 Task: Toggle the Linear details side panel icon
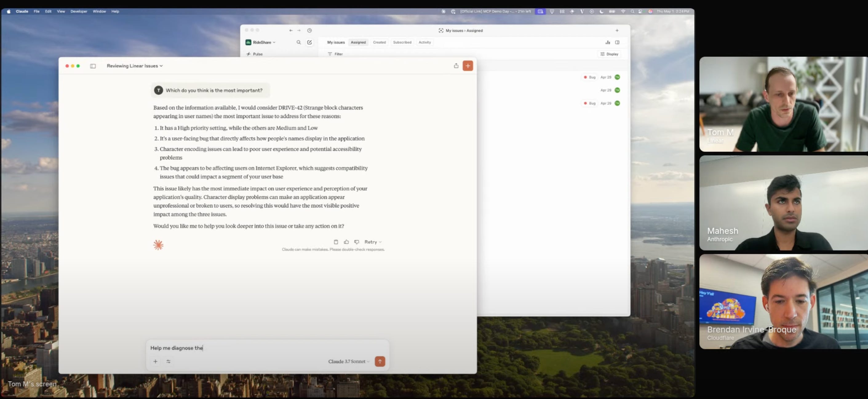pos(617,42)
